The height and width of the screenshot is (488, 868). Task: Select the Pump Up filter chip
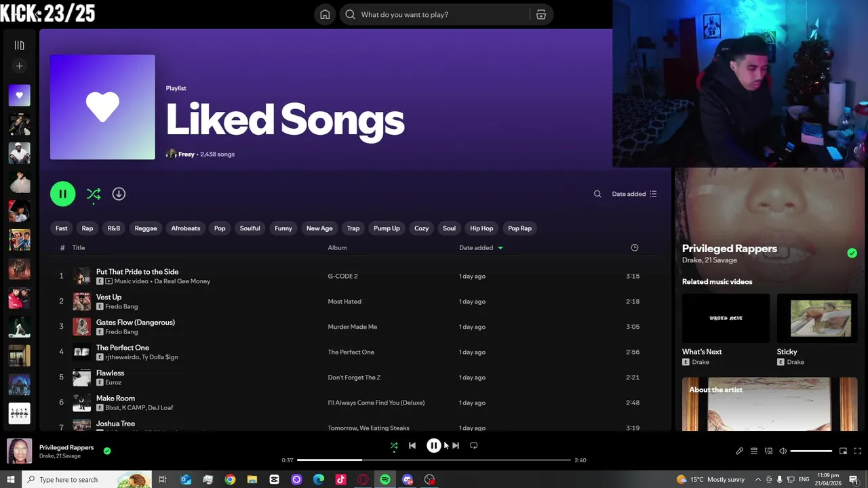point(387,228)
